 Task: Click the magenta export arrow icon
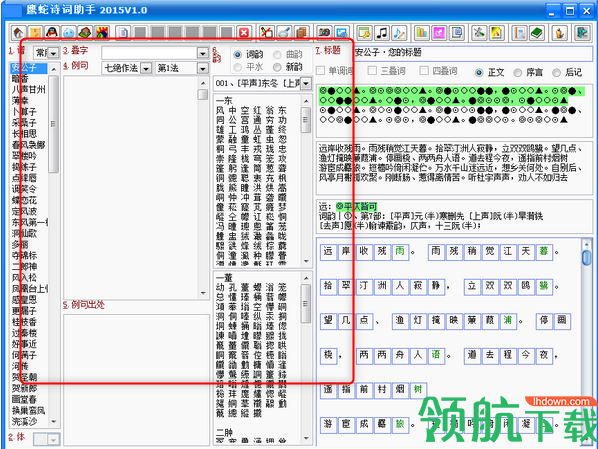(439, 33)
